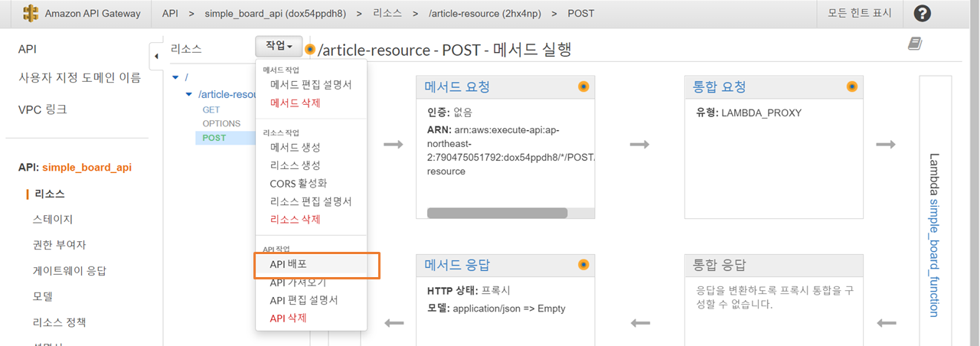
Task: Choose CORS 활성화 menu item
Action: click(x=311, y=184)
